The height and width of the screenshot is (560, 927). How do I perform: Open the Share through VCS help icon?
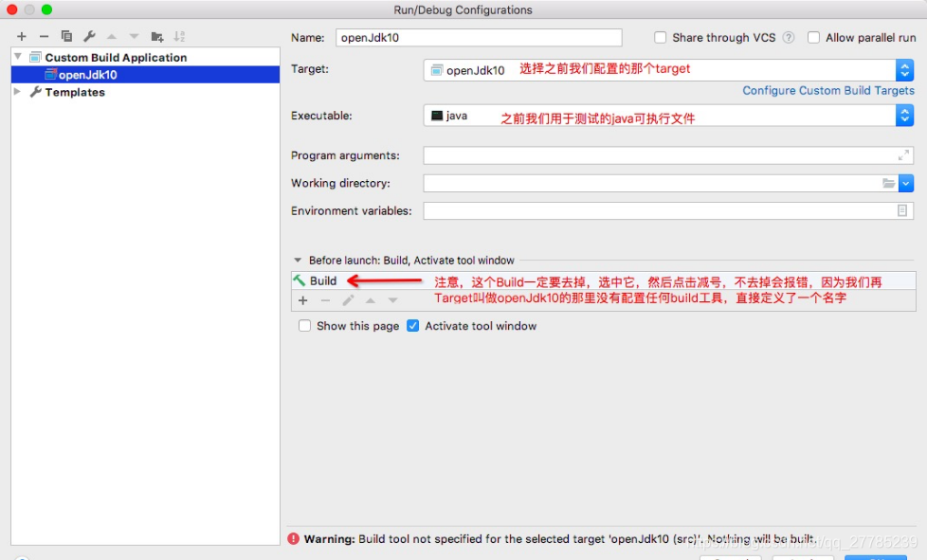[x=789, y=38]
